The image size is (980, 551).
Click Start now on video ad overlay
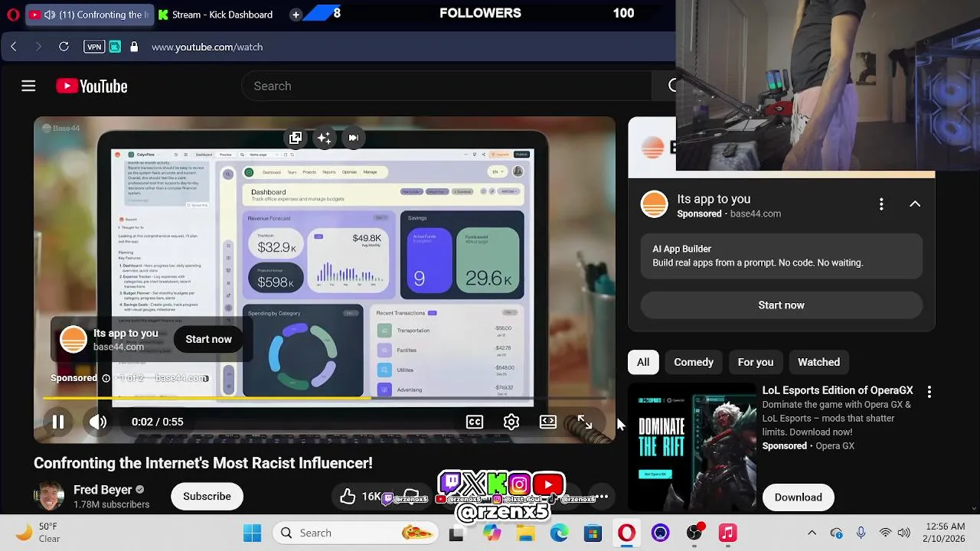208,339
